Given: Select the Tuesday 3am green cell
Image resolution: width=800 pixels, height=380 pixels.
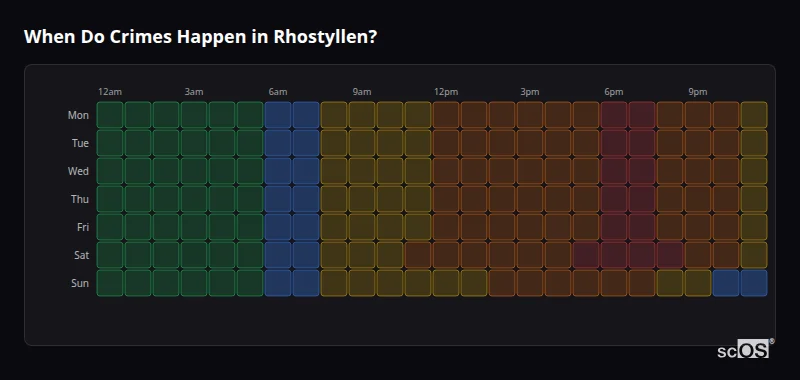Looking at the screenshot, I should coord(194,143).
